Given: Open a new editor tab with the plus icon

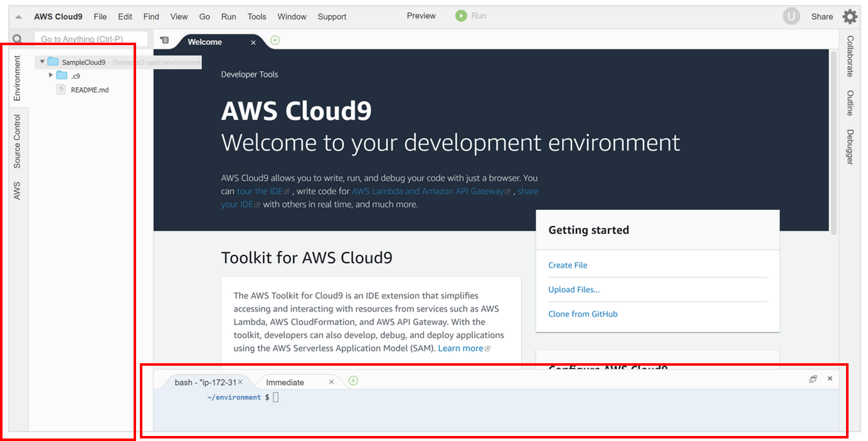Looking at the screenshot, I should click(275, 39).
